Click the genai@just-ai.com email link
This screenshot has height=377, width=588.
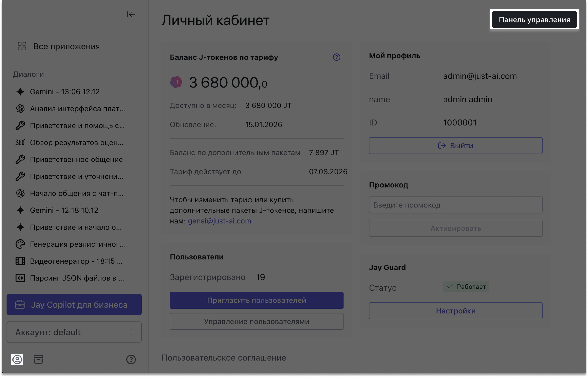pos(219,221)
